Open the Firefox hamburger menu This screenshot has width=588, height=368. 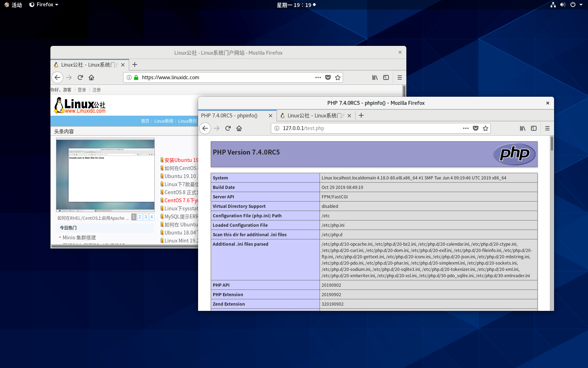(x=547, y=128)
